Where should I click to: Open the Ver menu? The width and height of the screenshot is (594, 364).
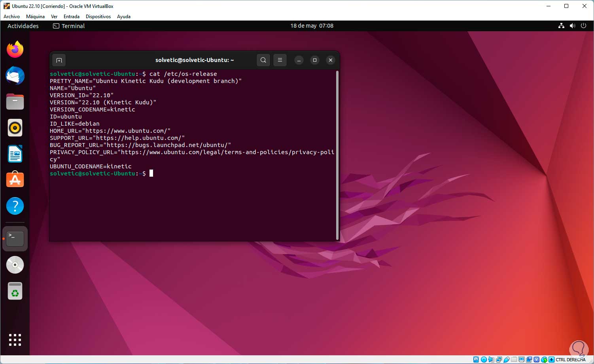coord(54,17)
